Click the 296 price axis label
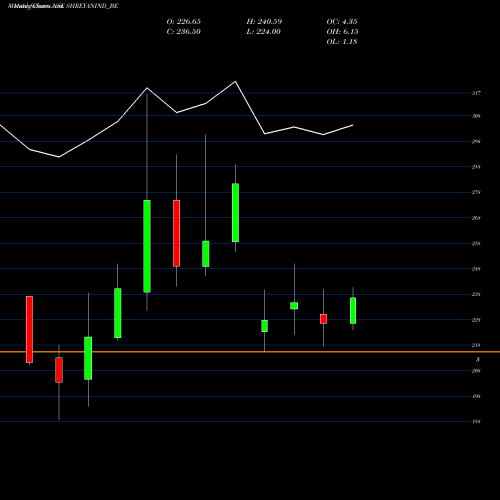Screen dimensions: 500x500 click(x=476, y=141)
